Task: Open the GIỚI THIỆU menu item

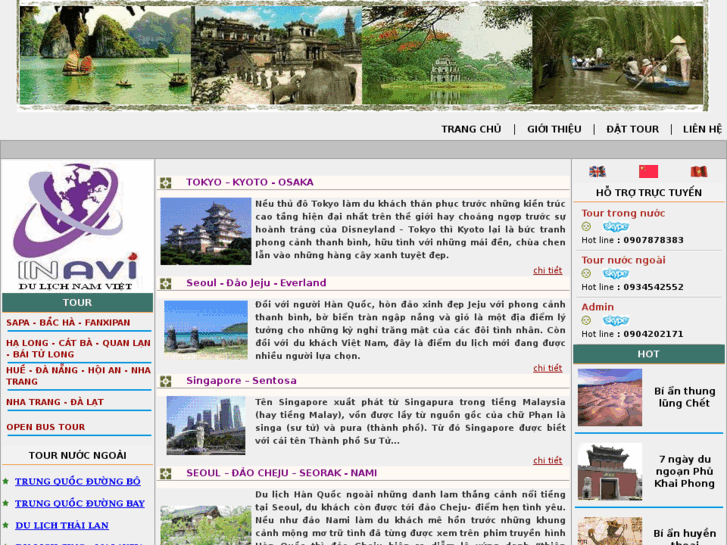Action: 554,129
